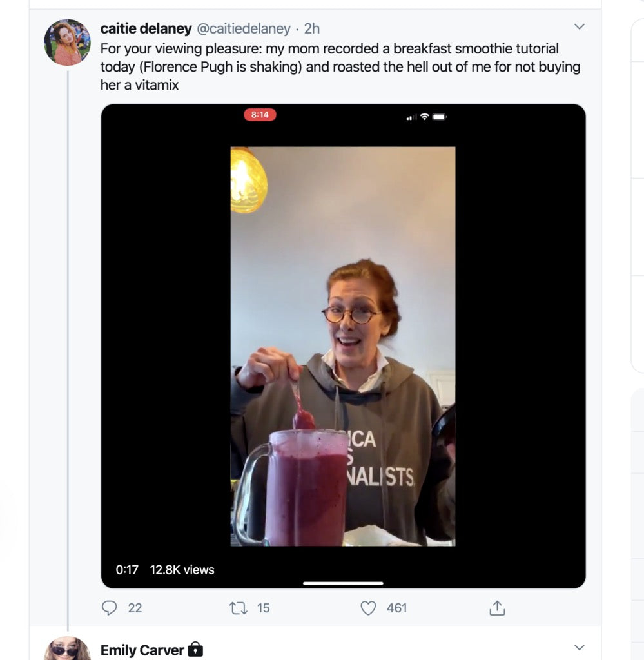Screen dimensions: 644x660
Task: Click the lock icon beside Emily Carver
Action: 195,650
